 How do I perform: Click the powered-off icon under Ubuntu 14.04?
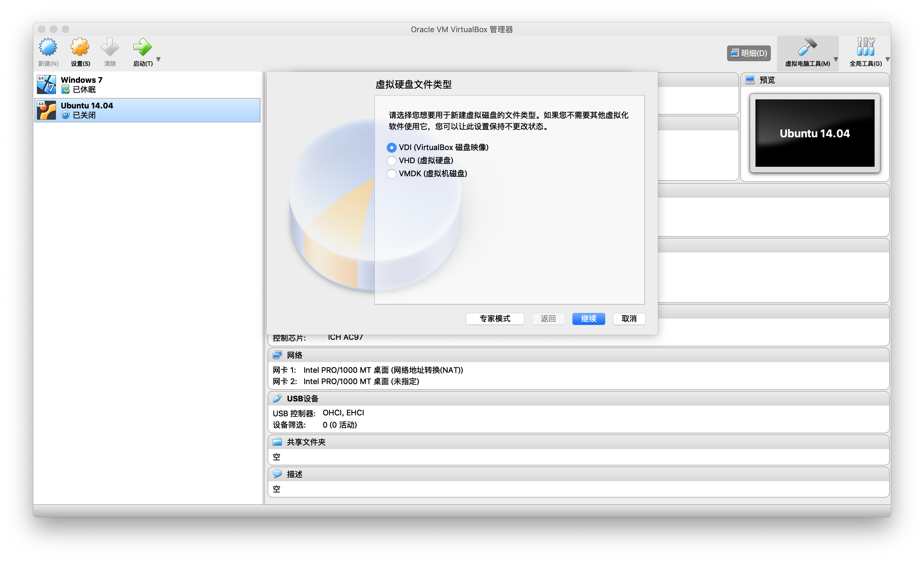pos(65,115)
